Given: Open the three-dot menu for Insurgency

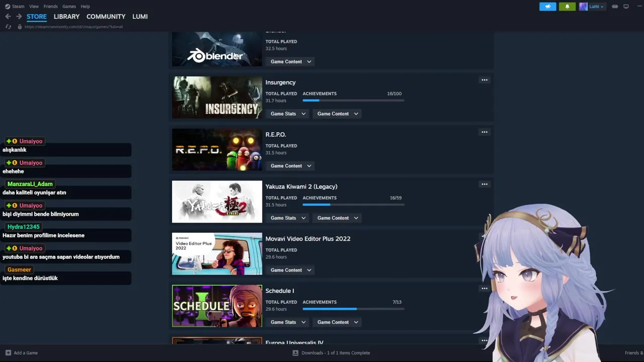Looking at the screenshot, I should click(485, 80).
